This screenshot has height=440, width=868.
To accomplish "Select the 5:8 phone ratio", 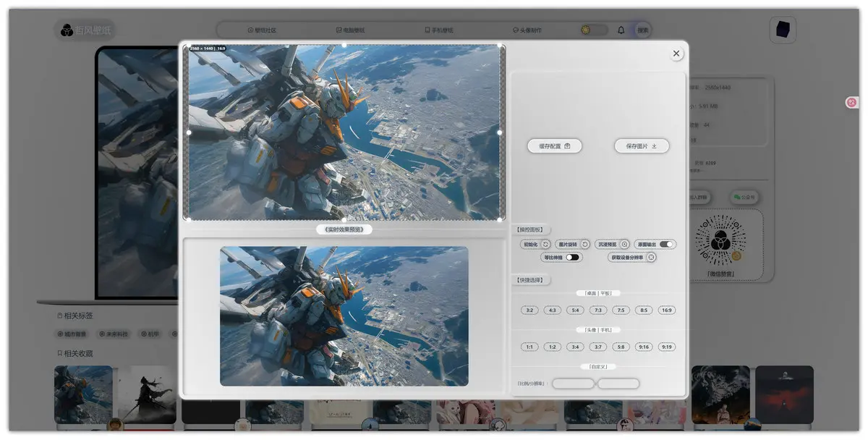I will pos(621,347).
